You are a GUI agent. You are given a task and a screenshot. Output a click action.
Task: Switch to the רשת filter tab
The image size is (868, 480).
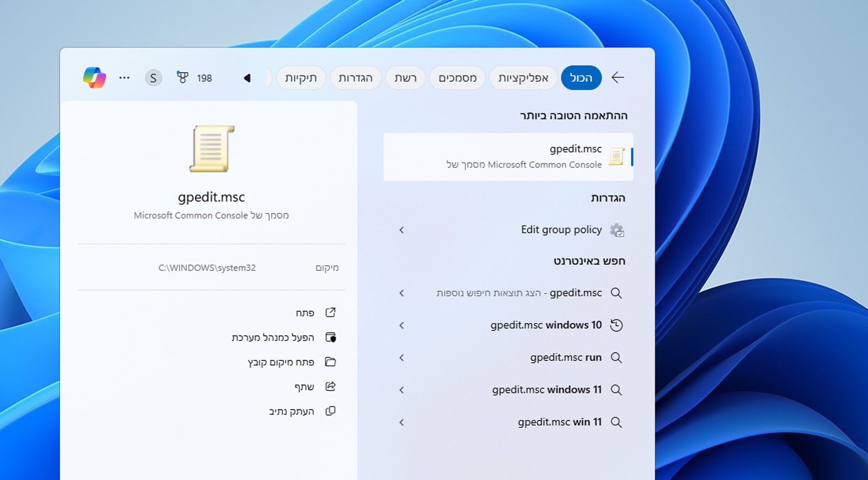point(405,78)
